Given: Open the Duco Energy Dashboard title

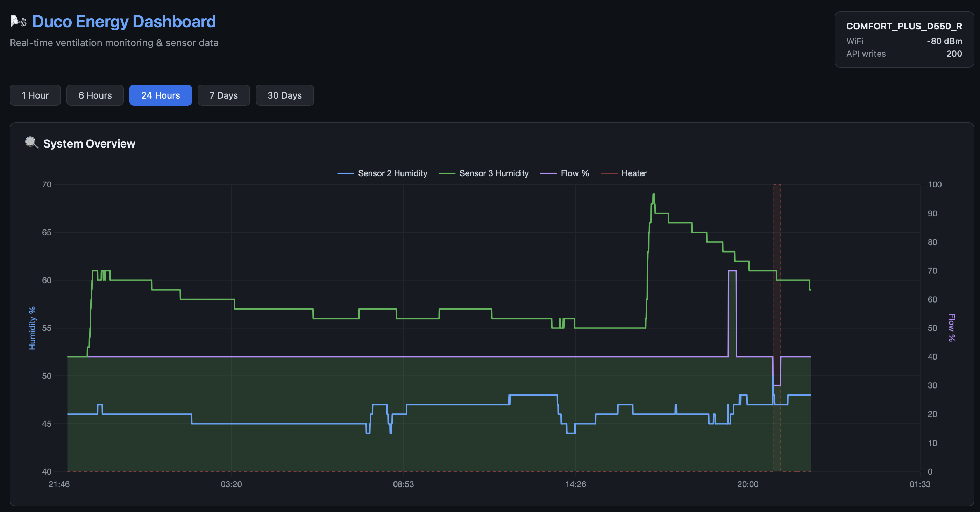Looking at the screenshot, I should (x=124, y=22).
